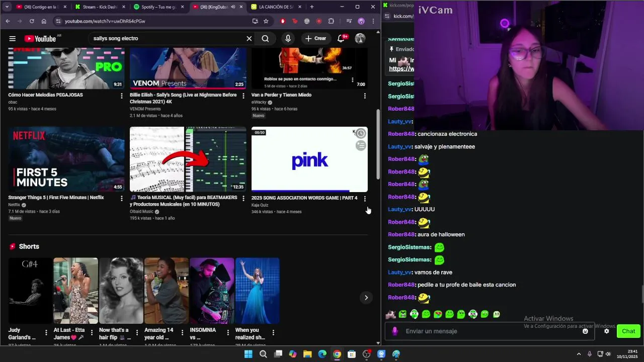Open Microsoft Store from taskbar

tap(352, 354)
